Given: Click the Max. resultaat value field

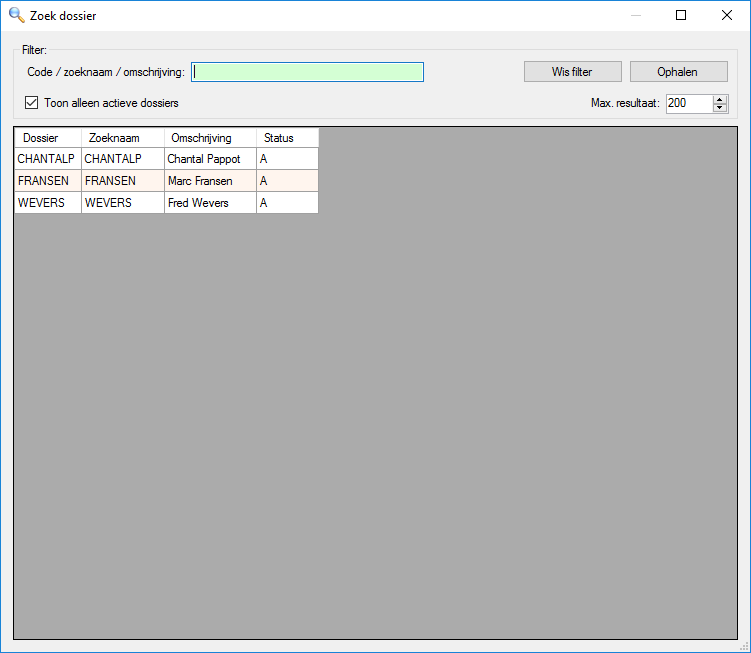Looking at the screenshot, I should pyautogui.click(x=689, y=103).
